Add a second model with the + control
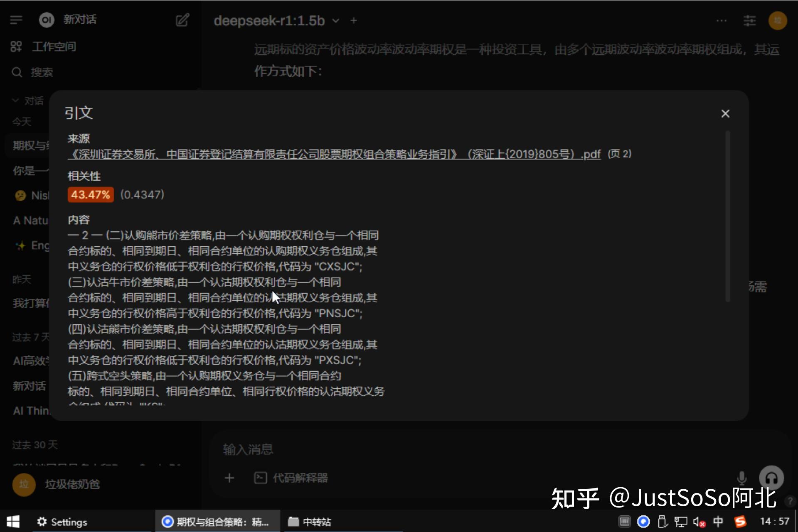798x532 pixels. [353, 20]
